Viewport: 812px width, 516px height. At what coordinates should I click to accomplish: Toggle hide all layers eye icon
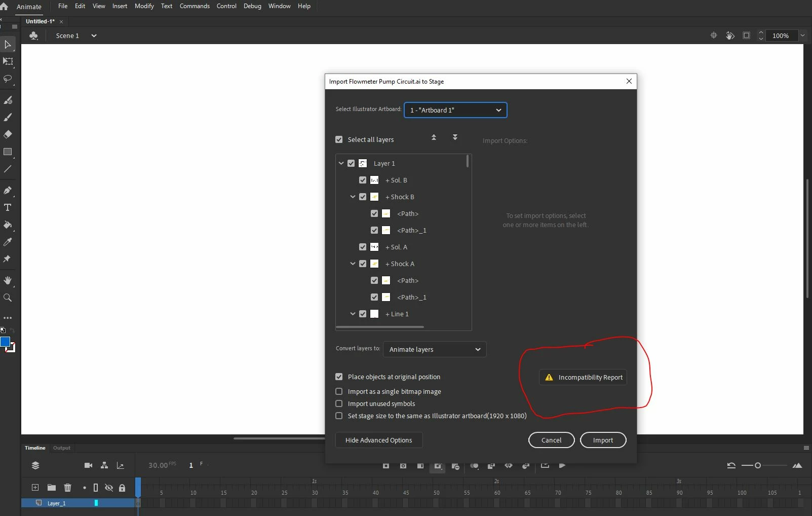pos(109,488)
